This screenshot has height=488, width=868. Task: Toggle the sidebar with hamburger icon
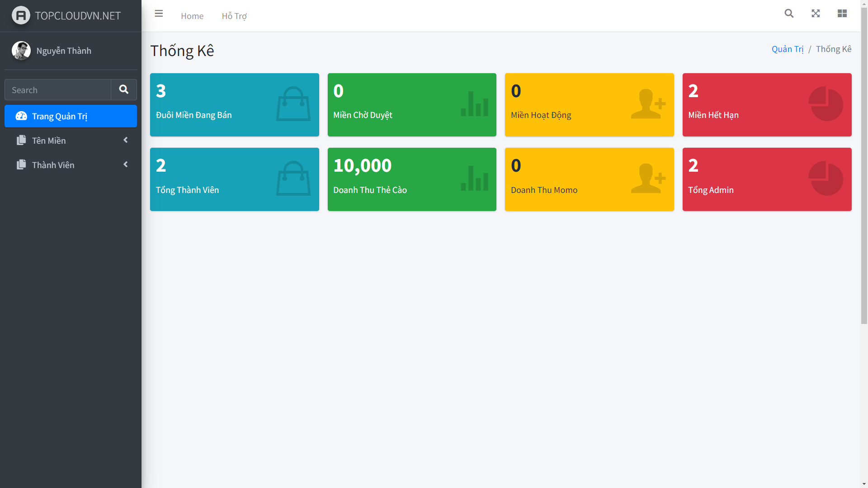pyautogui.click(x=159, y=14)
